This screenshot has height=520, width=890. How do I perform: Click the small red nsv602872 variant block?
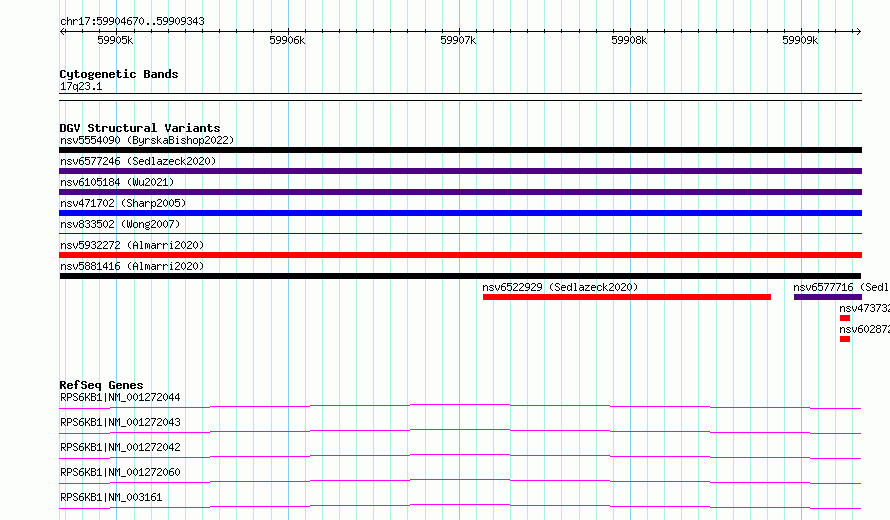[x=845, y=339]
